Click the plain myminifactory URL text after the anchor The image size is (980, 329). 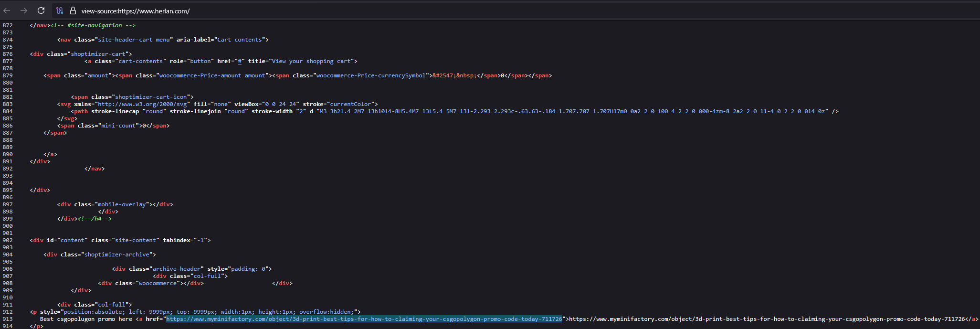[767, 319]
